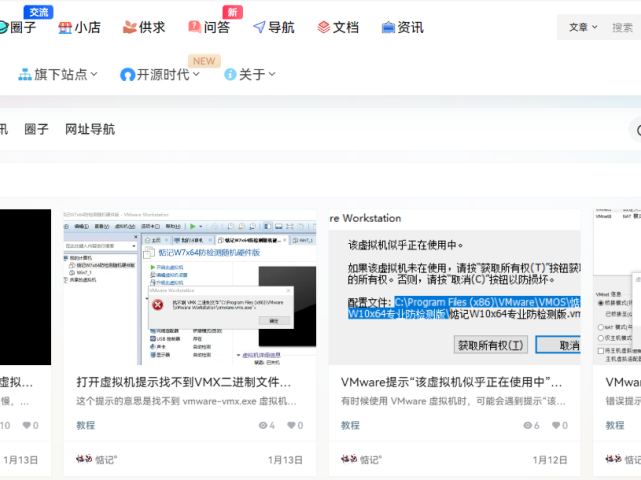Click the 资讯 briefcase icon
The height and width of the screenshot is (480, 641).
[x=388, y=28]
